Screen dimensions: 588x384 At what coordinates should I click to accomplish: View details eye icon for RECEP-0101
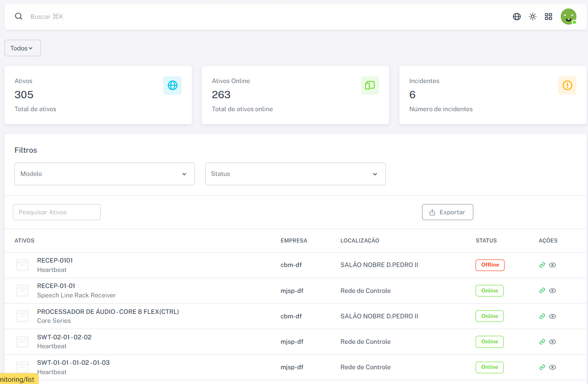pyautogui.click(x=552, y=265)
